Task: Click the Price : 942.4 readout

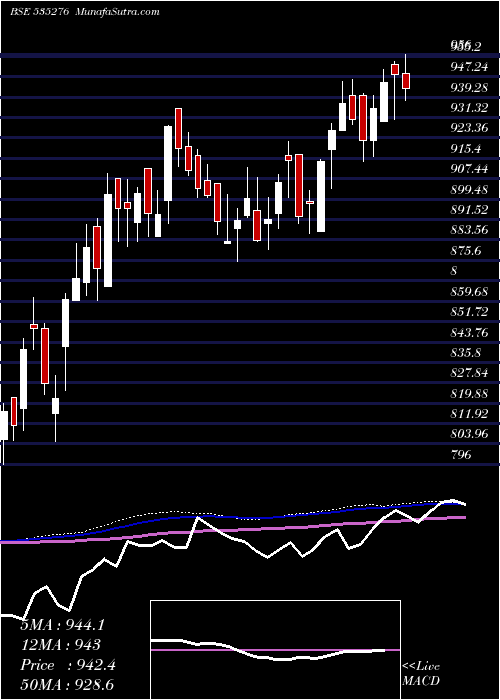Action: [68, 665]
